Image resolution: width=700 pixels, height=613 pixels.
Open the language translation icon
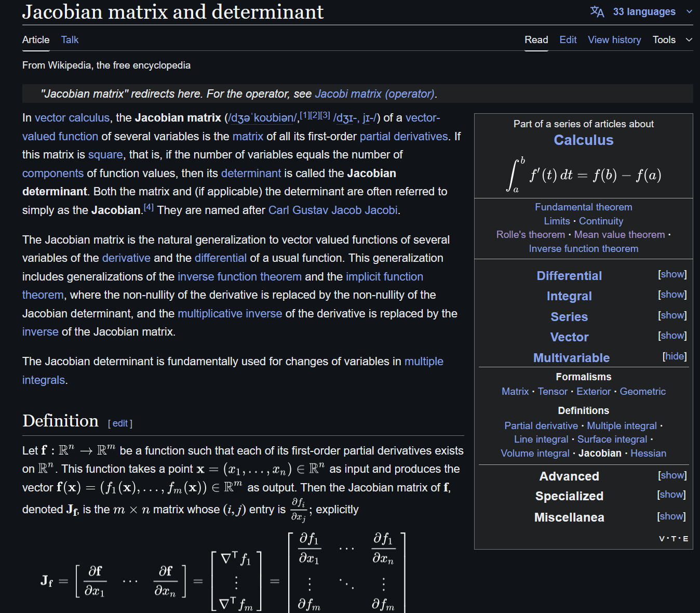point(597,11)
